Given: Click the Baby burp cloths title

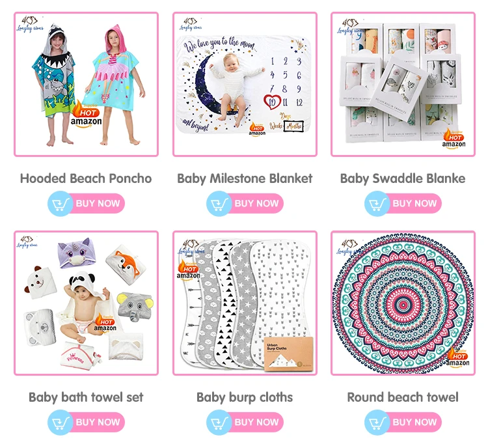Looking at the screenshot, I should point(245,397).
